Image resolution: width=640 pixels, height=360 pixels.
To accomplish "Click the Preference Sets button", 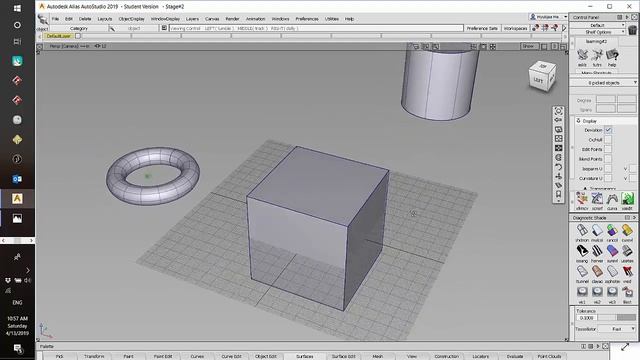I will (482, 28).
